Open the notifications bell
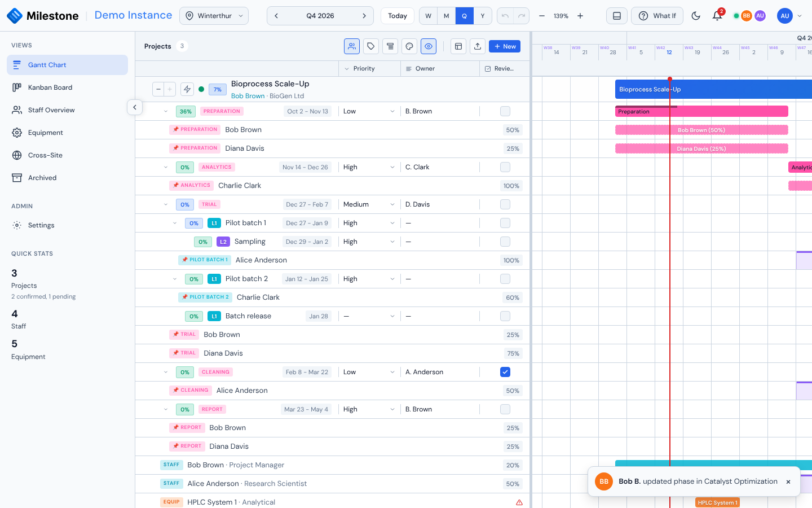 pyautogui.click(x=717, y=16)
